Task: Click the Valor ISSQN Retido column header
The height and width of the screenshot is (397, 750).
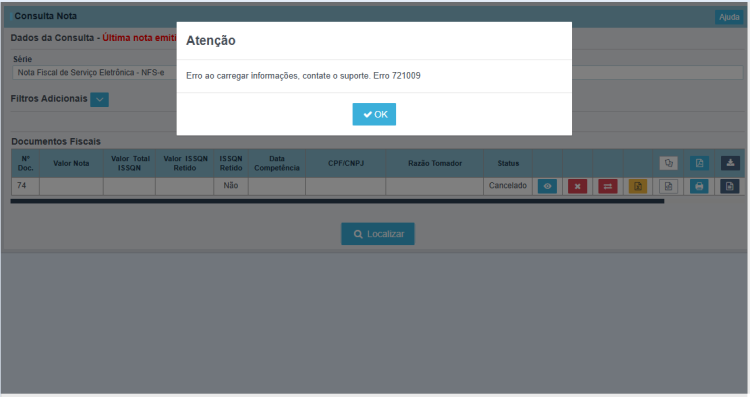Action: pos(185,163)
